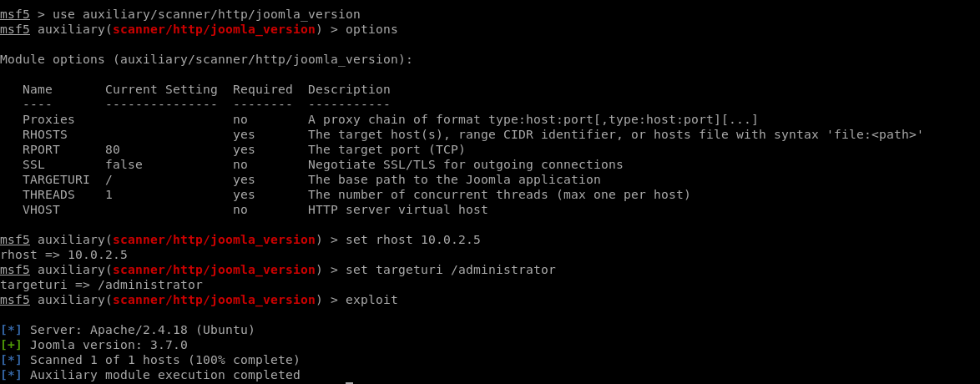Click the [*] marker before Scanned 1 of 1 hosts
The width and height of the screenshot is (980, 384).
click(x=11, y=361)
